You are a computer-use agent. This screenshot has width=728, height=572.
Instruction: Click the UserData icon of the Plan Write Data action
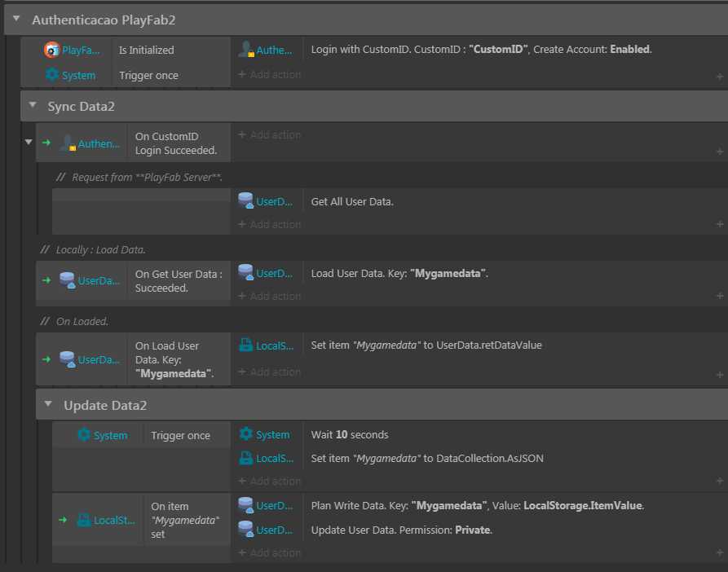pos(245,505)
